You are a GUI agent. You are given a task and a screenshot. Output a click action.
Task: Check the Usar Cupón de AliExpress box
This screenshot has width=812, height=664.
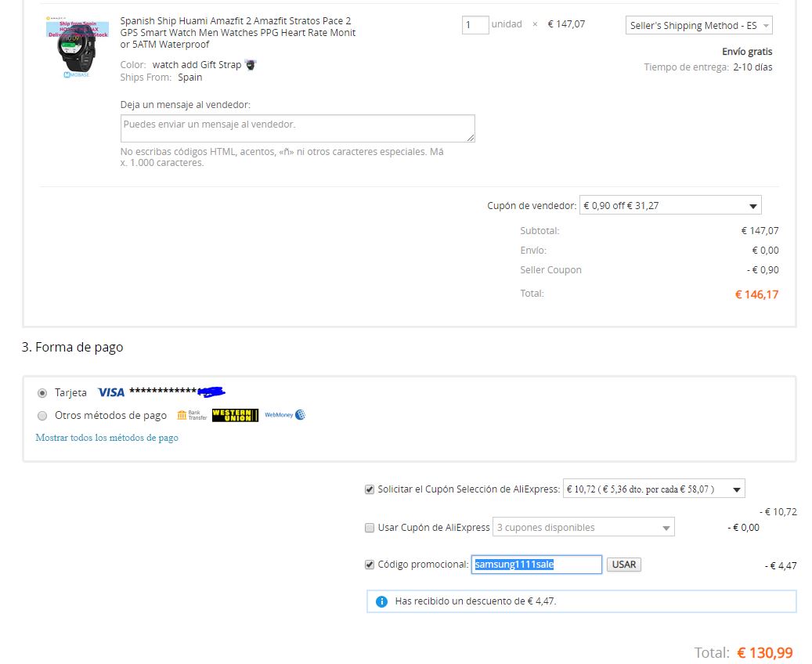(370, 528)
